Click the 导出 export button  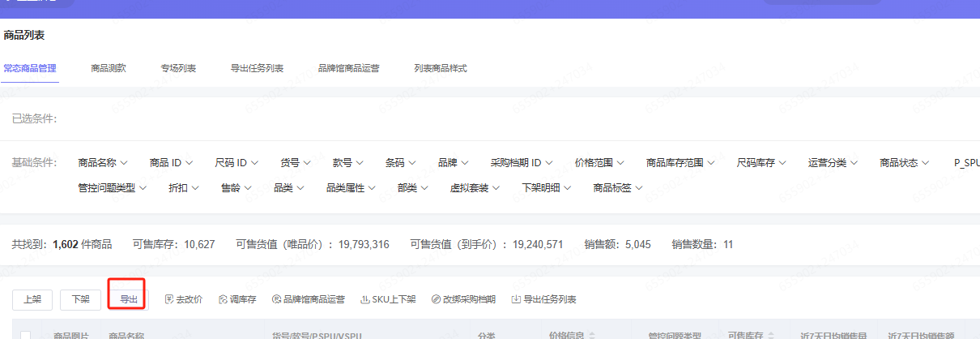coord(129,299)
